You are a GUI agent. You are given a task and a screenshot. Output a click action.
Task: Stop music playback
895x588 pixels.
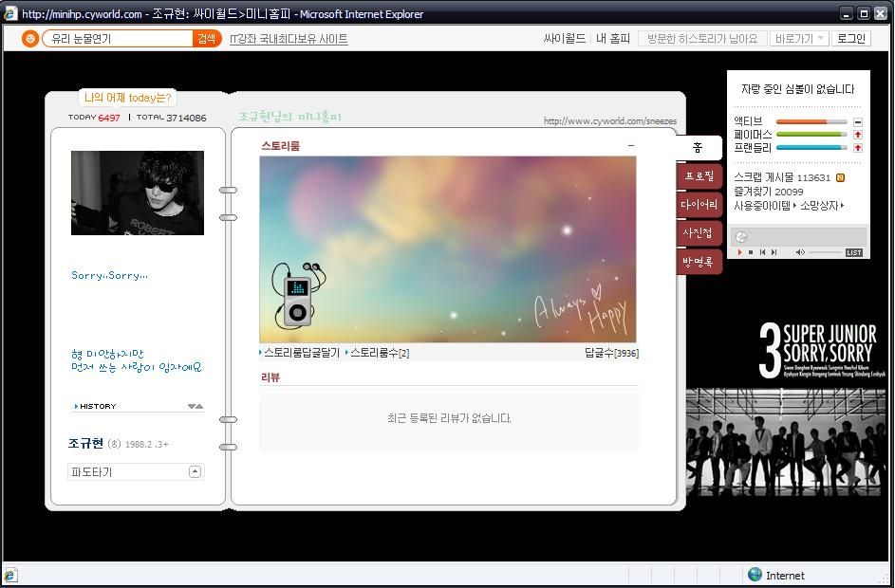[x=751, y=252]
